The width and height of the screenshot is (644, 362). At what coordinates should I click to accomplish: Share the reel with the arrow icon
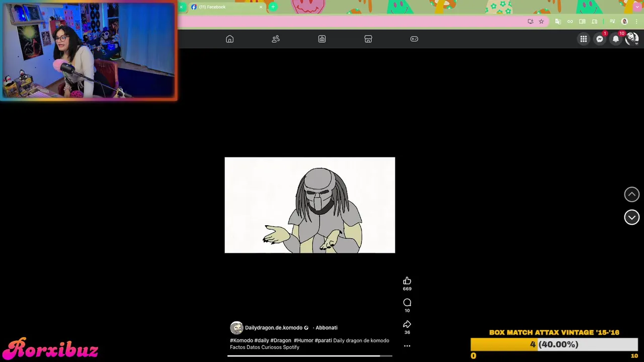[x=407, y=324]
